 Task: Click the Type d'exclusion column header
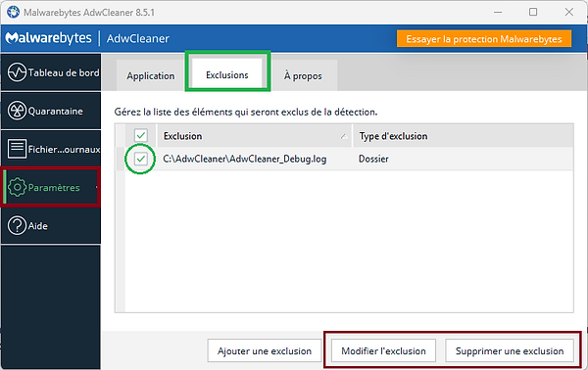click(x=393, y=136)
